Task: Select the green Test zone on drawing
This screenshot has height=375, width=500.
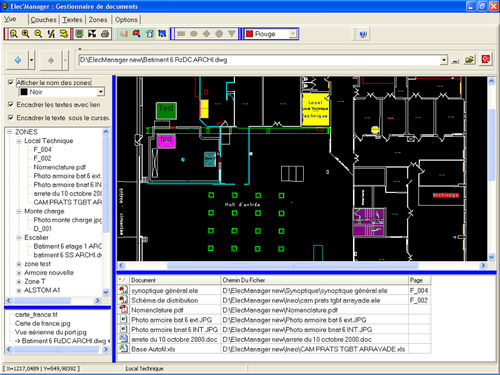Action: [166, 110]
